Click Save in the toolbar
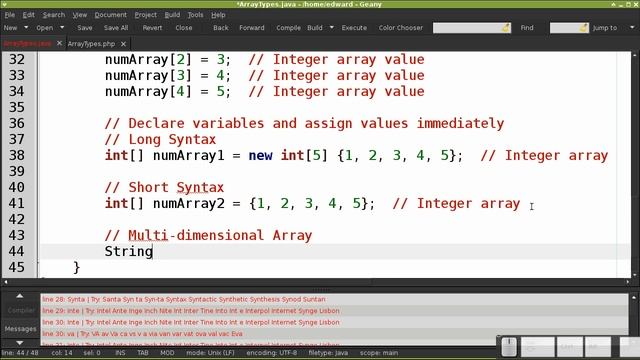The width and height of the screenshot is (640, 360). [x=84, y=28]
